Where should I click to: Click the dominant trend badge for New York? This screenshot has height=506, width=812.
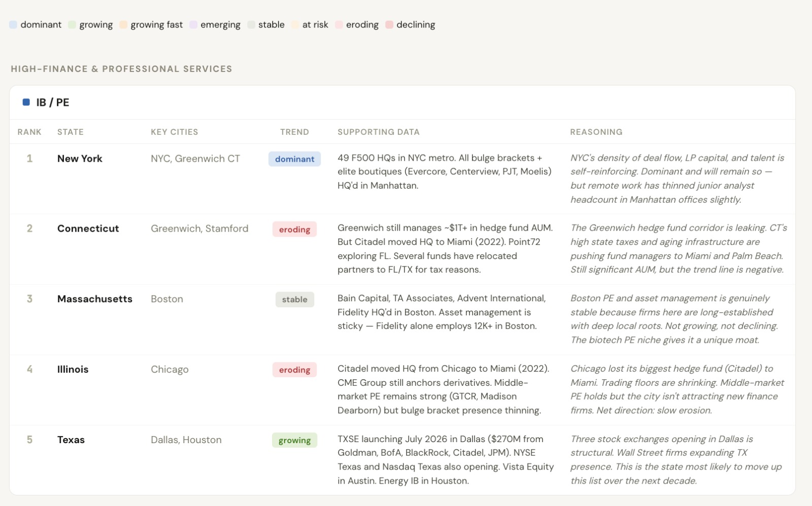point(294,159)
